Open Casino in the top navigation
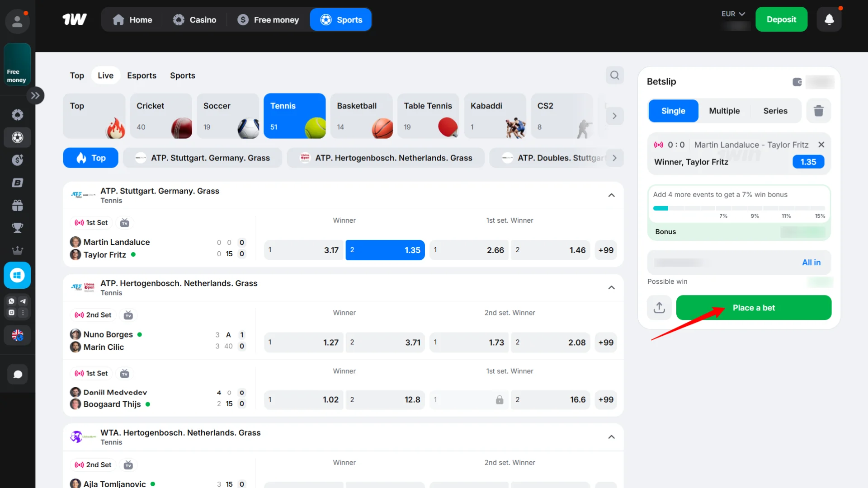Image resolution: width=868 pixels, height=488 pixels. (195, 19)
